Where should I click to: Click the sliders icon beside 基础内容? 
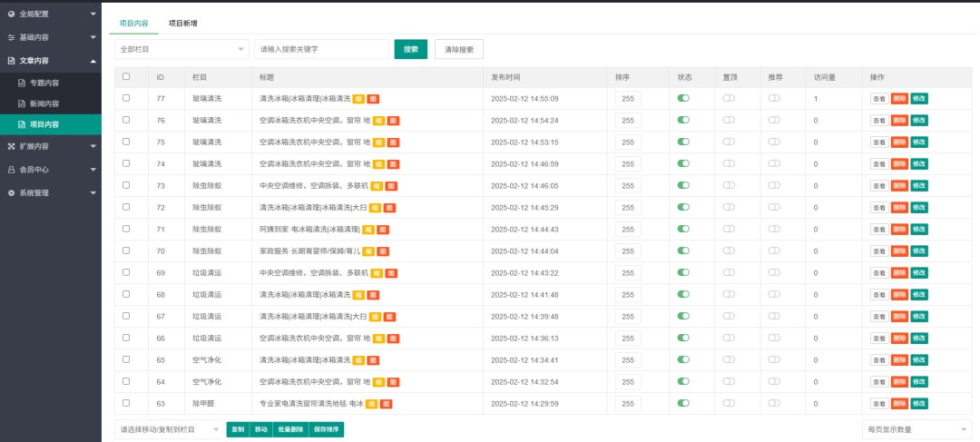11,37
